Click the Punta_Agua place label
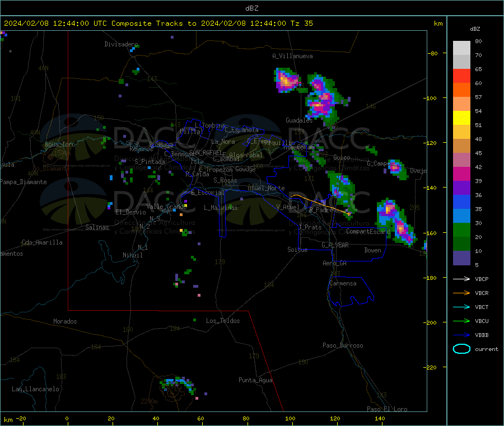Image resolution: width=504 pixels, height=426 pixels. point(255,380)
